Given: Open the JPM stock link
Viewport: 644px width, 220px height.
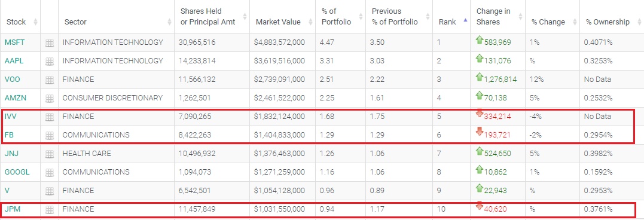Looking at the screenshot, I should [13, 209].
